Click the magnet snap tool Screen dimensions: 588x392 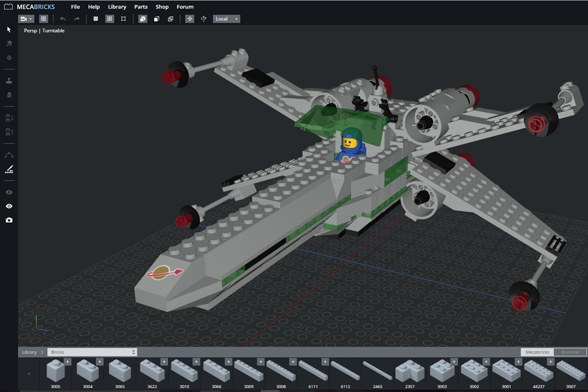click(9, 43)
